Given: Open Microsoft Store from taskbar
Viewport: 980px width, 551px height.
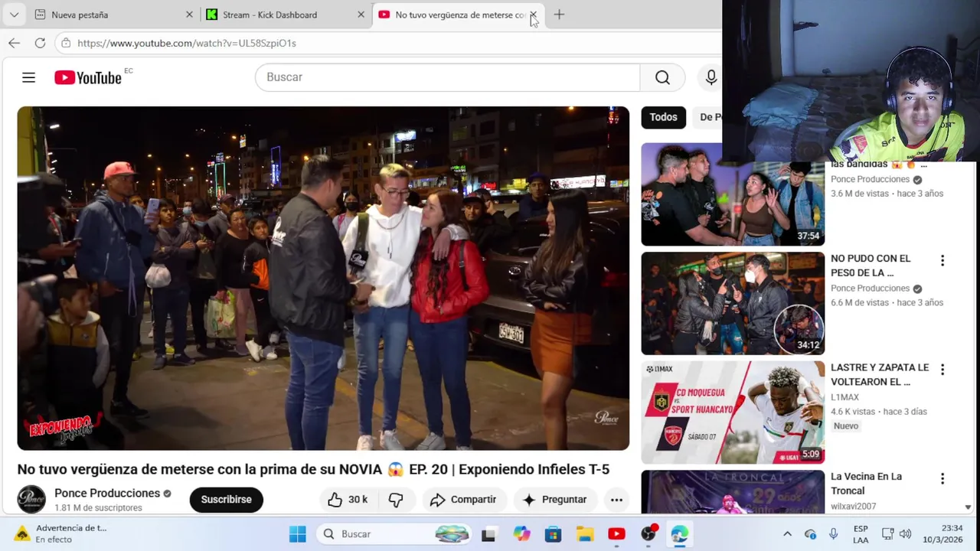Looking at the screenshot, I should [553, 534].
